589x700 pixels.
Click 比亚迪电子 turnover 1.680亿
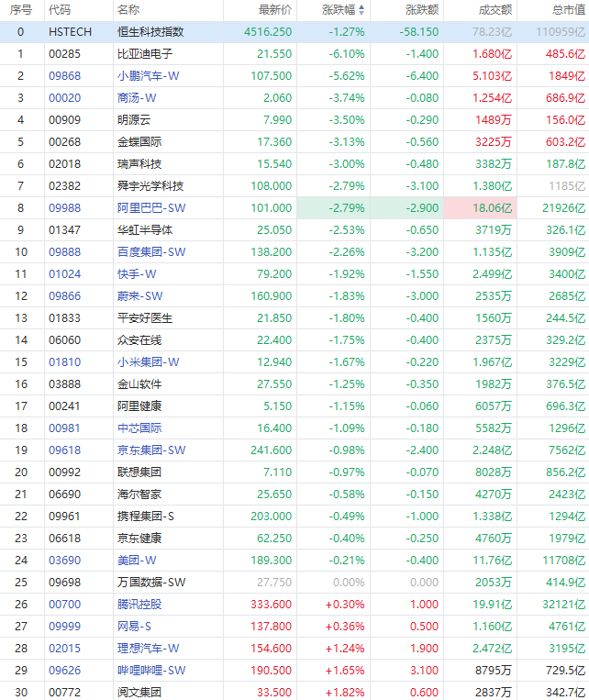[x=493, y=54]
